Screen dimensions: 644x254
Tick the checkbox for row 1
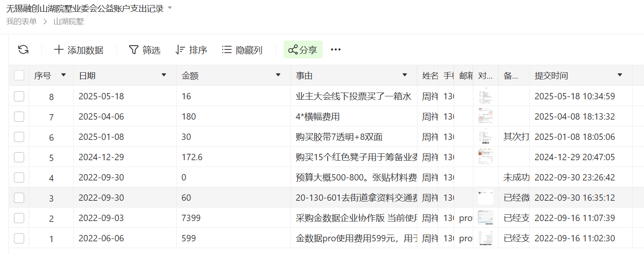click(x=19, y=238)
